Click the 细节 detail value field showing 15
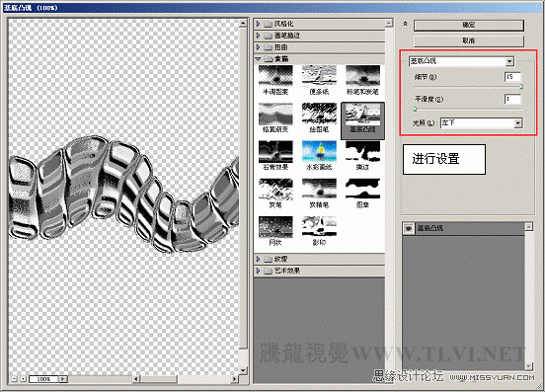Viewport: 545px width, 392px height. (512, 77)
